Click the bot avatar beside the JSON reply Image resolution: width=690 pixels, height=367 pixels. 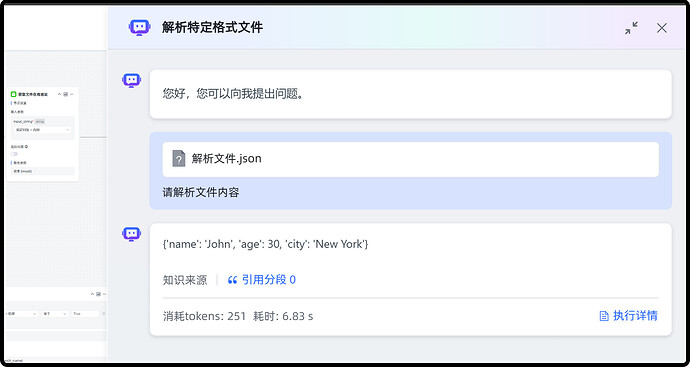tap(131, 234)
